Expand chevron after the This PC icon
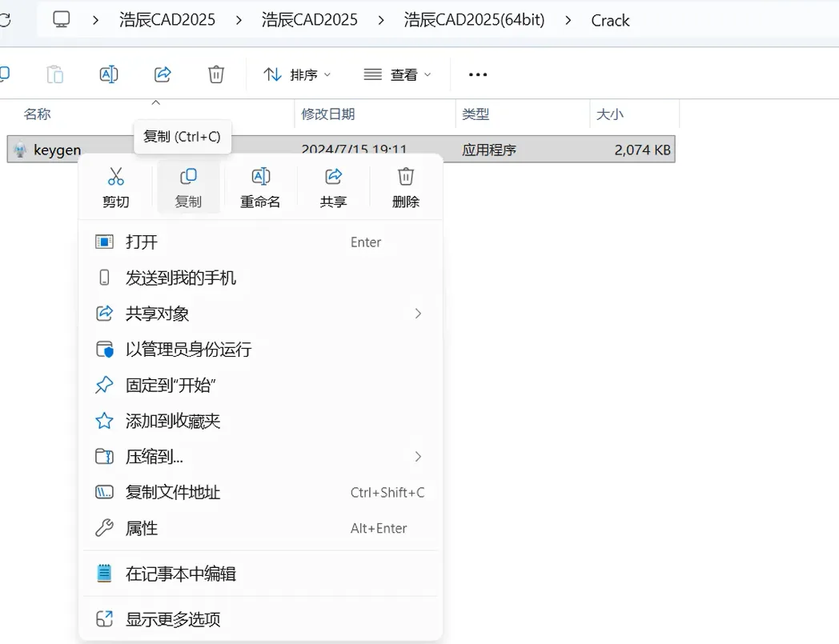 (x=95, y=20)
